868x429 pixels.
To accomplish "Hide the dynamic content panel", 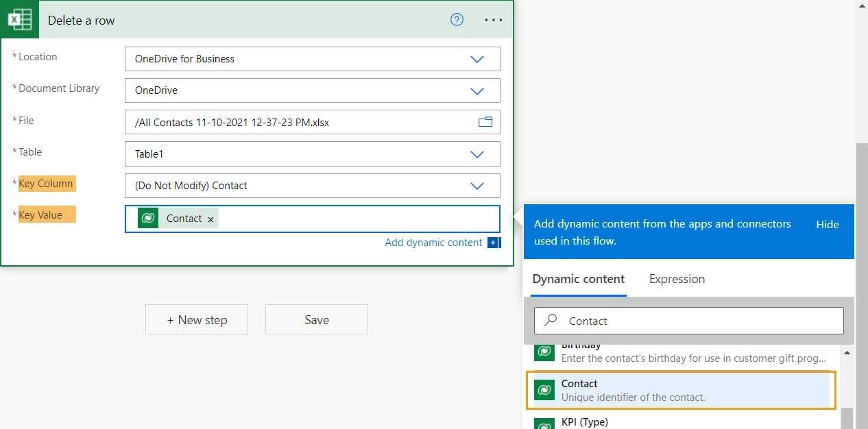I will coord(828,224).
